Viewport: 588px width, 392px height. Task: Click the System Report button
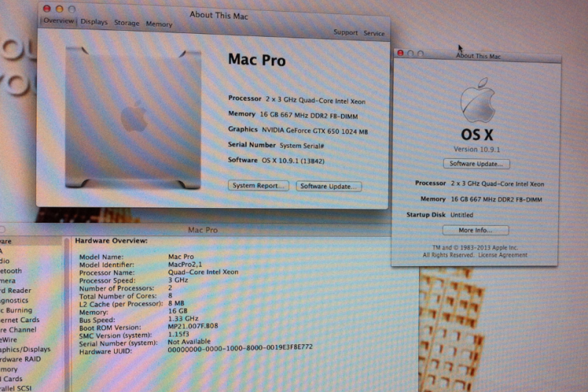(259, 185)
